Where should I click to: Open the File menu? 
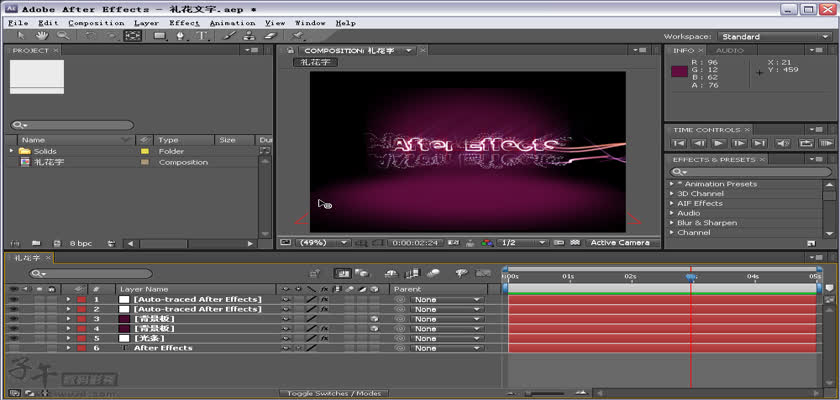pos(18,23)
